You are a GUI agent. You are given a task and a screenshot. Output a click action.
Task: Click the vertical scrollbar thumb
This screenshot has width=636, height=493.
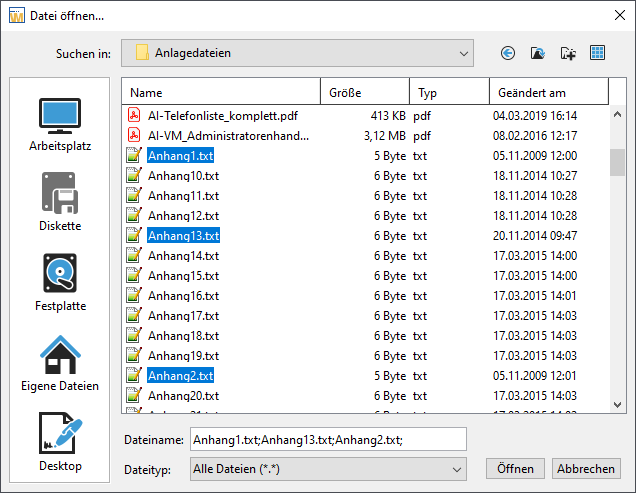click(617, 162)
